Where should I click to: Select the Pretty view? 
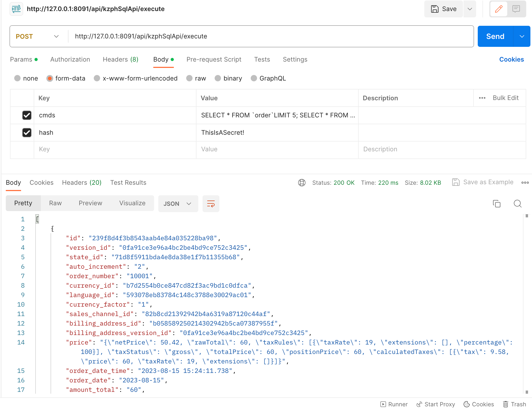(23, 203)
